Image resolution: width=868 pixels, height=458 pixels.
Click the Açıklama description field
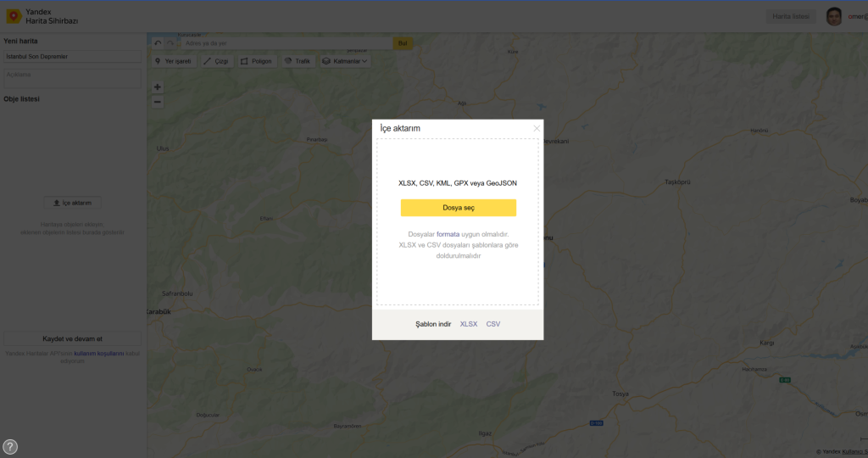(x=73, y=78)
